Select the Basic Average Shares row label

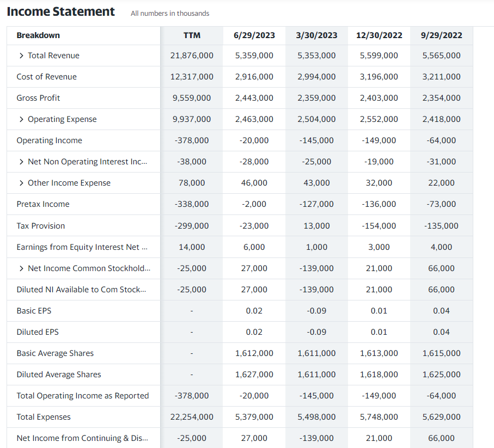click(x=55, y=353)
